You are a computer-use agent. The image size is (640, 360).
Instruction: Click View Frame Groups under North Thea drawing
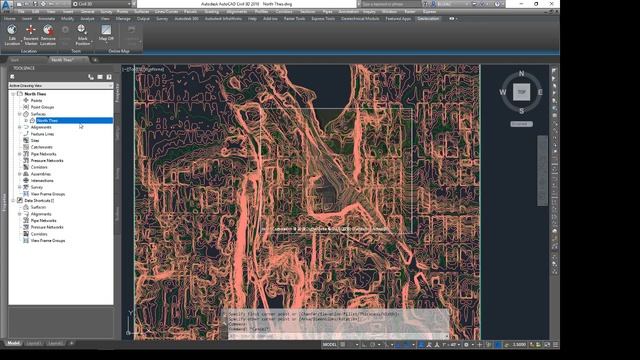(48, 194)
